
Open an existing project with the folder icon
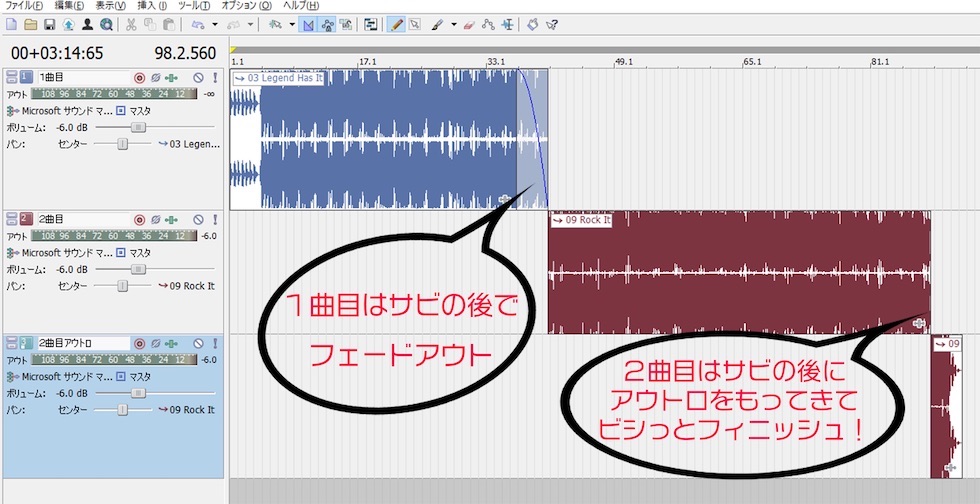(x=30, y=24)
